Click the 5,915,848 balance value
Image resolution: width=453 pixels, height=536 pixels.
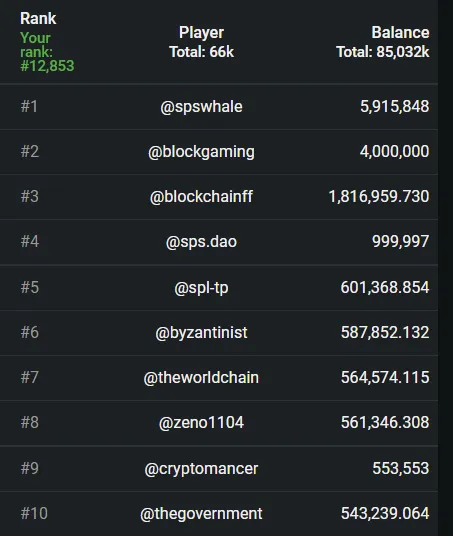click(395, 106)
